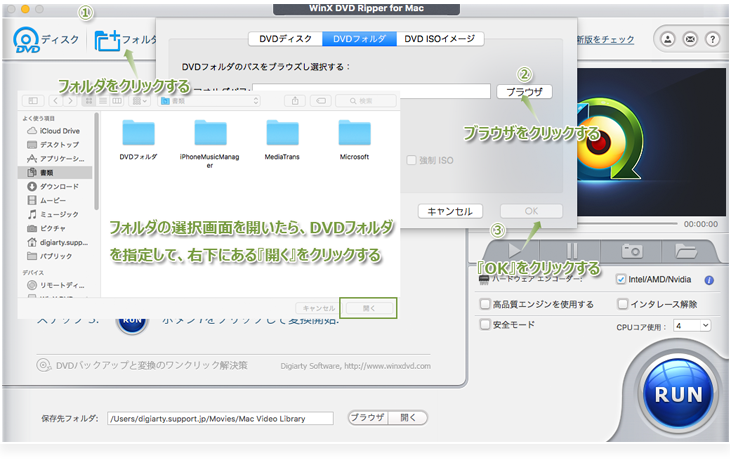Click OK in source dialog
This screenshot has width=730, height=460.
531,211
